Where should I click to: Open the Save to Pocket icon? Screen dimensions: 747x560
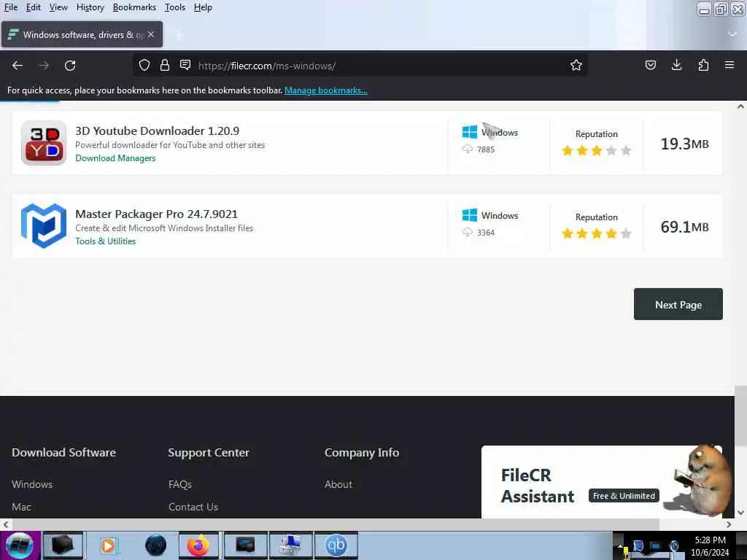pyautogui.click(x=650, y=65)
